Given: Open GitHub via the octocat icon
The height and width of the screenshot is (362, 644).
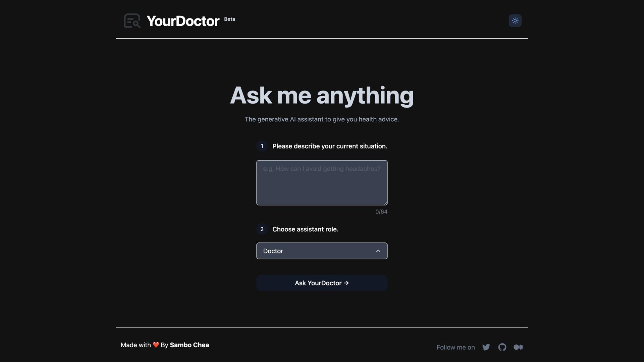Looking at the screenshot, I should point(502,347).
